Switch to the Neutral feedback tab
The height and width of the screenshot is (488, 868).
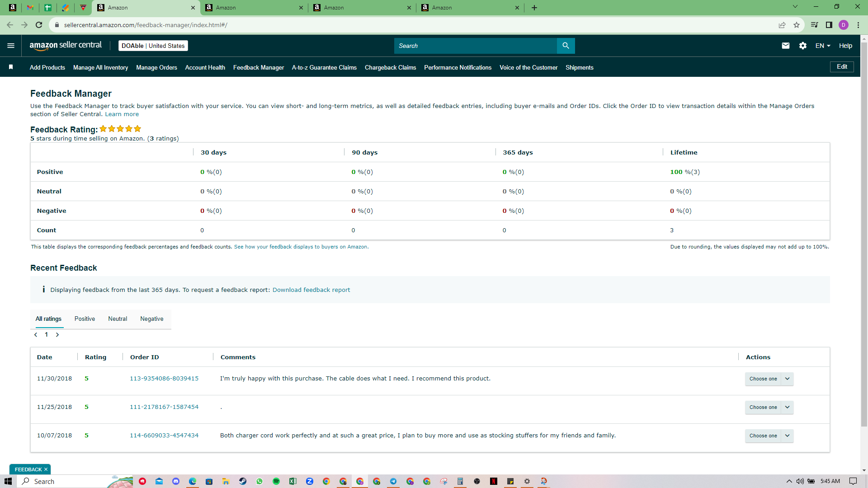[x=118, y=319]
